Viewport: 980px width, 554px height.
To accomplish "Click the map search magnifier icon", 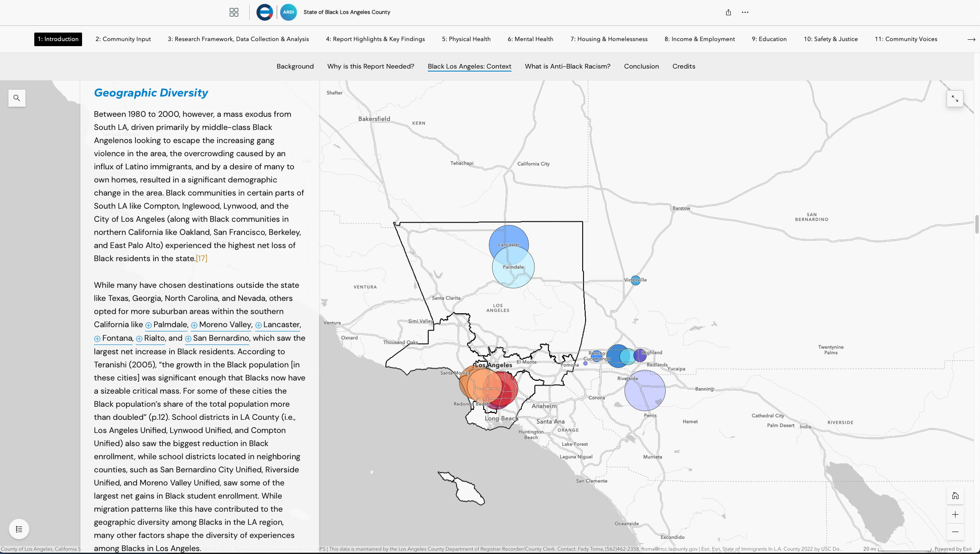I will point(17,98).
